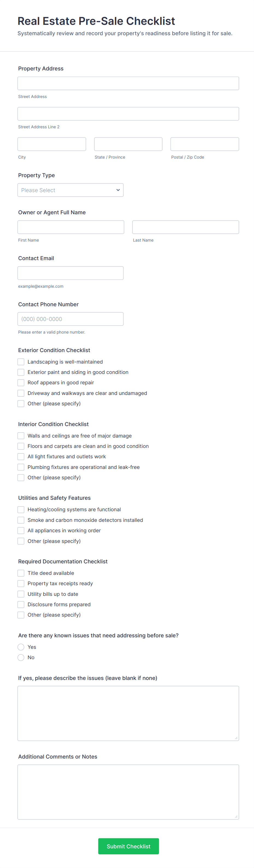Check 'Smoke and carbon monoxide detectors installed'
This screenshot has height=868, width=254.
pos(21,520)
